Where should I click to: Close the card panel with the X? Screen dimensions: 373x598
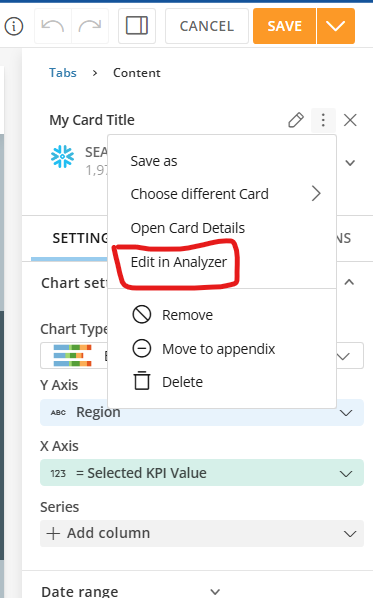350,120
